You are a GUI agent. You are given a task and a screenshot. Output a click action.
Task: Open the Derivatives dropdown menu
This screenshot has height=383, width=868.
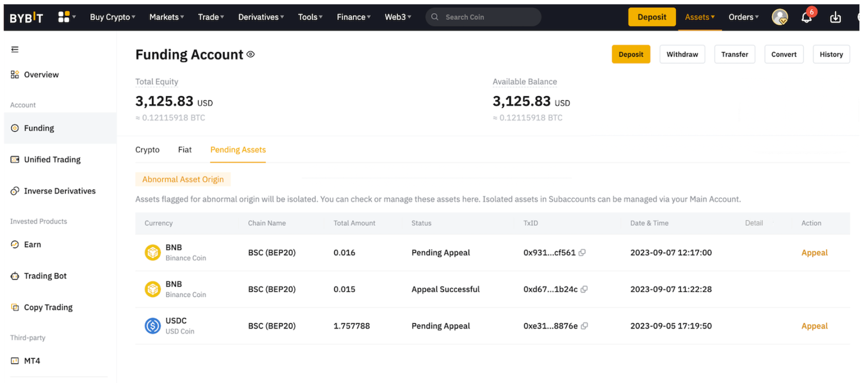pyautogui.click(x=261, y=17)
